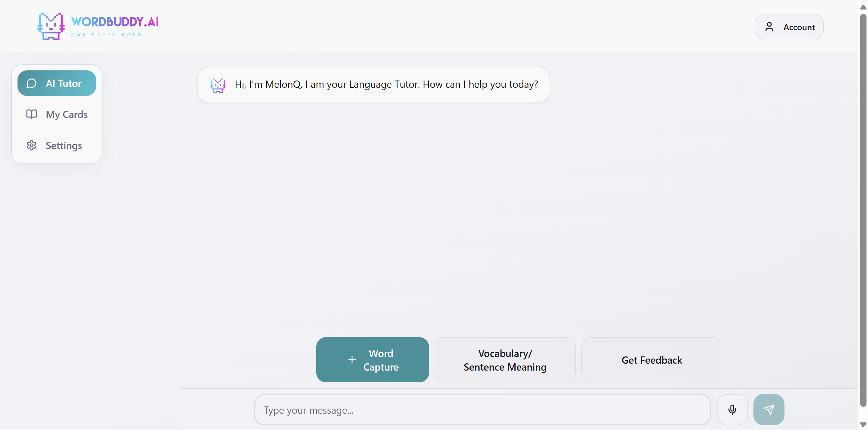This screenshot has width=868, height=430.
Task: Click the underlined word Language
Action: (370, 85)
